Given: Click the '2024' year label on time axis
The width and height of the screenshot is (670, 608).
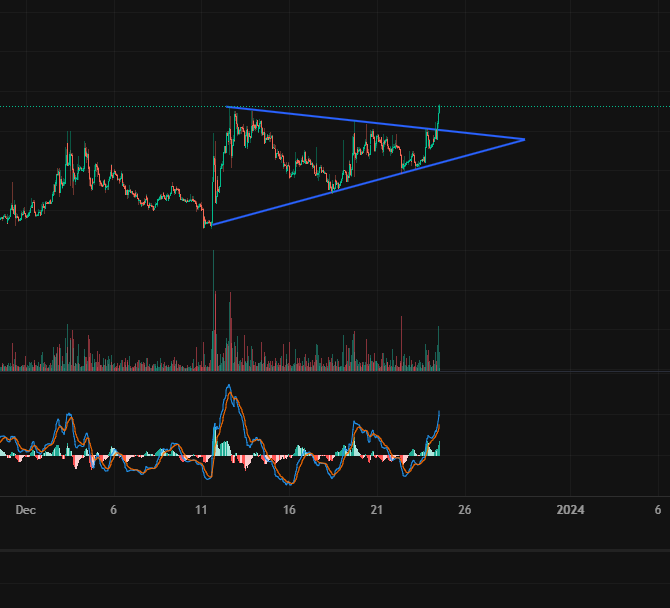Looking at the screenshot, I should point(570,510).
